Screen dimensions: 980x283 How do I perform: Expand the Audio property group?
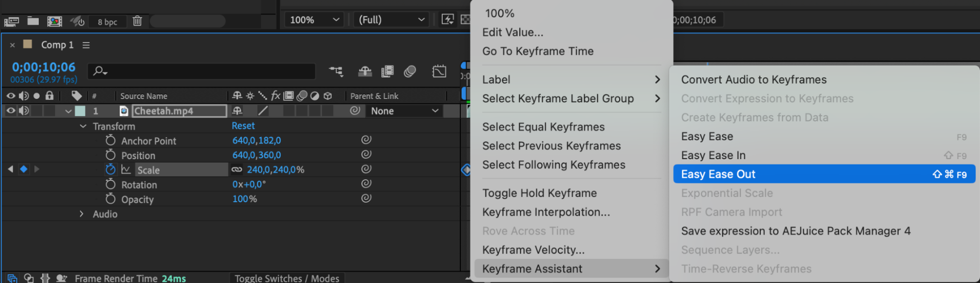[x=81, y=214]
